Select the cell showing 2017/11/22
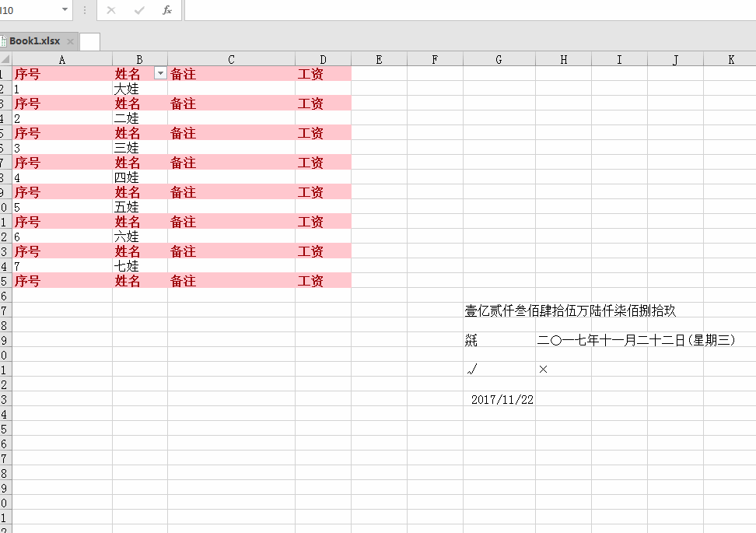The image size is (756, 533). pyautogui.click(x=498, y=399)
